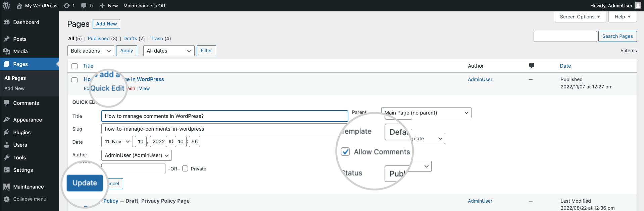Select All Pages in the sidebar submenu
The height and width of the screenshot is (211, 644).
15,78
